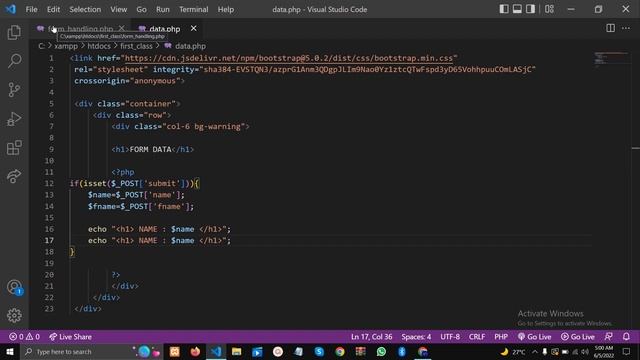The height and width of the screenshot is (360, 640).
Task: Split the editor to the right
Action: click(611, 28)
